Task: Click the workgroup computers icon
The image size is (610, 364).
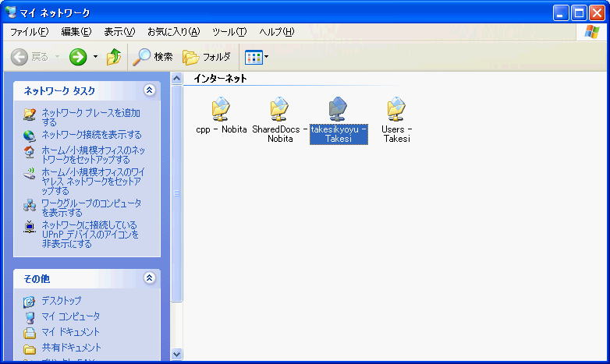Action: tap(30, 205)
